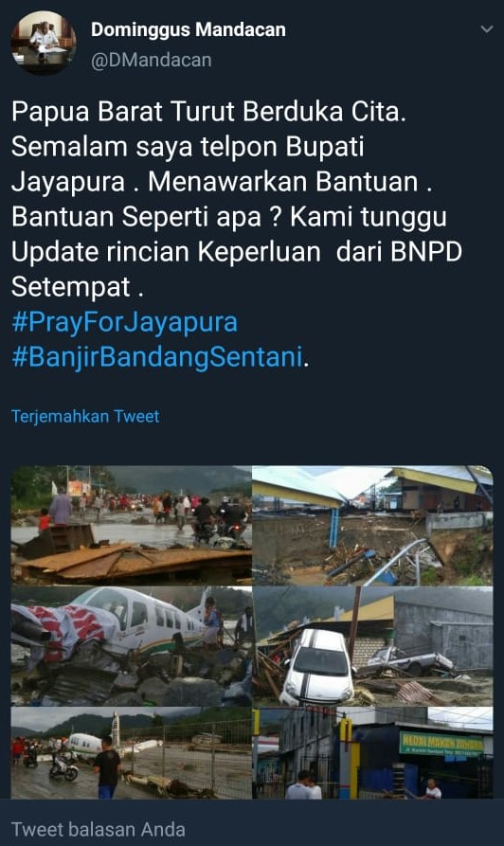The image size is (504, 846).
Task: Open the Kedai Makan shop photo
Action: tap(373, 752)
